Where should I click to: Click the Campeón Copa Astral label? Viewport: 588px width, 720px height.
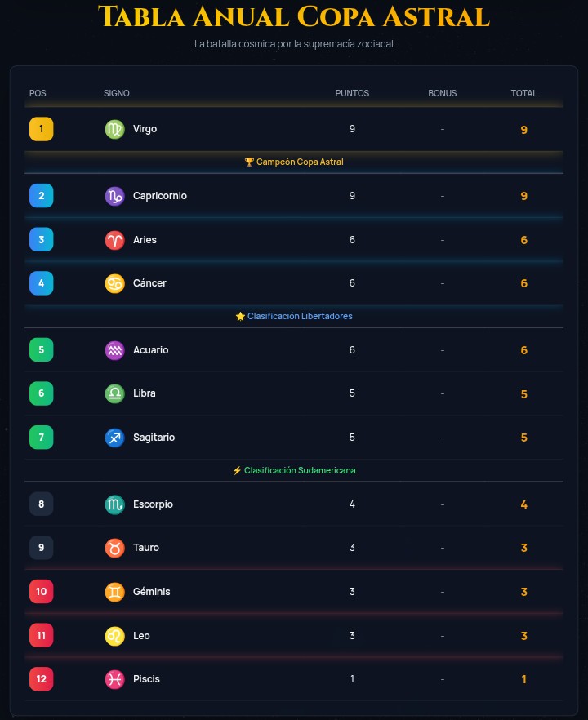coord(294,162)
